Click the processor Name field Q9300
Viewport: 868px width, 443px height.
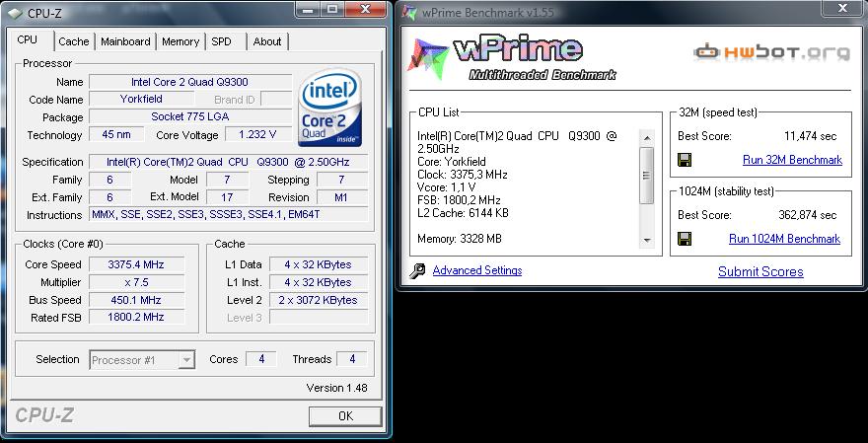pos(189,82)
